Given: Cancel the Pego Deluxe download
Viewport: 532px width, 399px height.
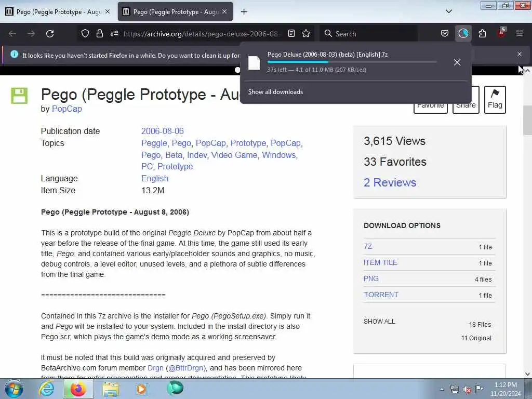Looking at the screenshot, I should 457,62.
